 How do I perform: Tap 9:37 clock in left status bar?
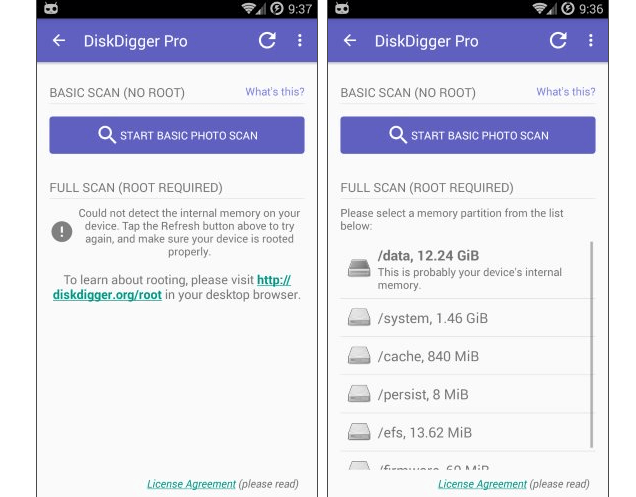[x=300, y=9]
